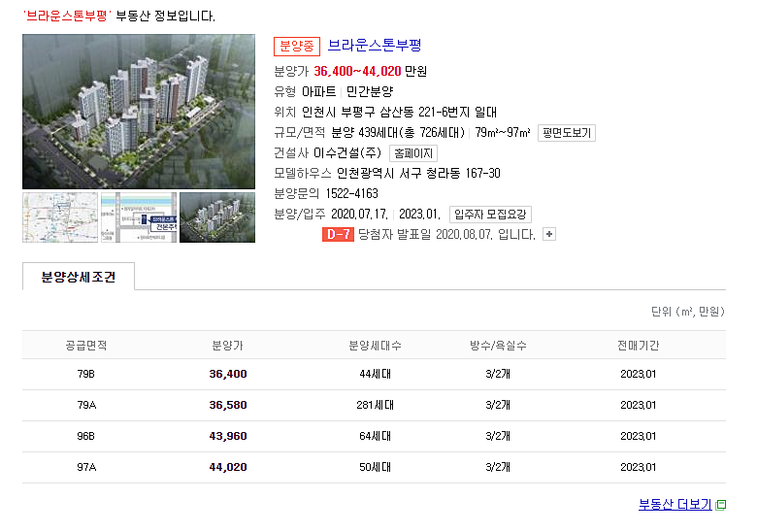Screen dimensions: 757x532
Task: Click the address 인천시 부평구 삼산동 221-6번지 일대
Action: coord(399,113)
